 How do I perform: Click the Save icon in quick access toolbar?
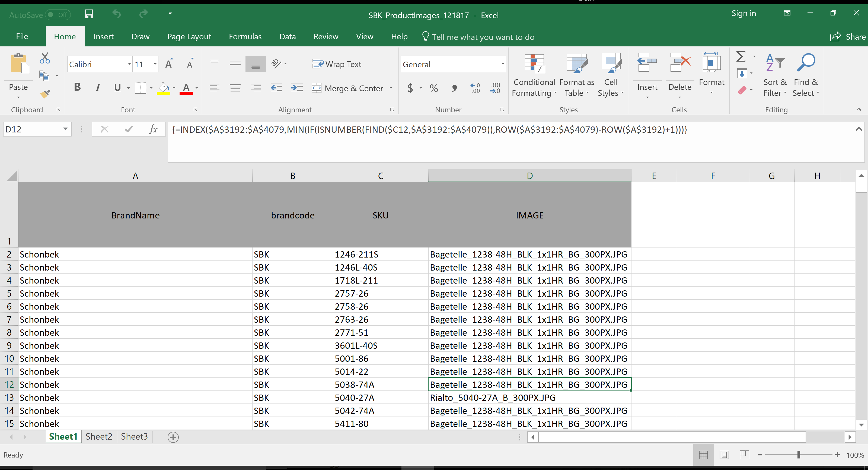(x=89, y=14)
